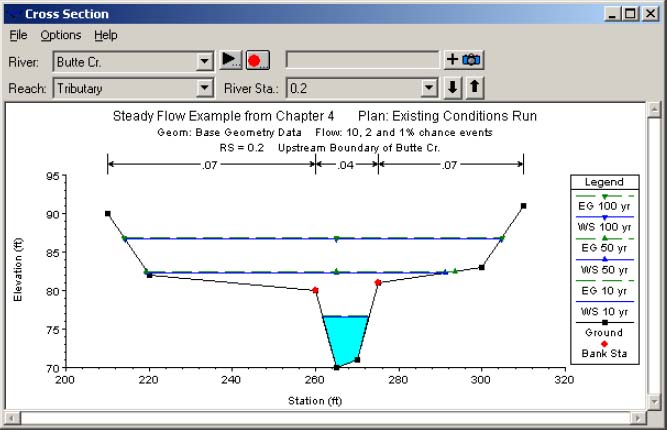This screenshot has width=667, height=430.
Task: Open the River dropdown list
Action: 205,61
